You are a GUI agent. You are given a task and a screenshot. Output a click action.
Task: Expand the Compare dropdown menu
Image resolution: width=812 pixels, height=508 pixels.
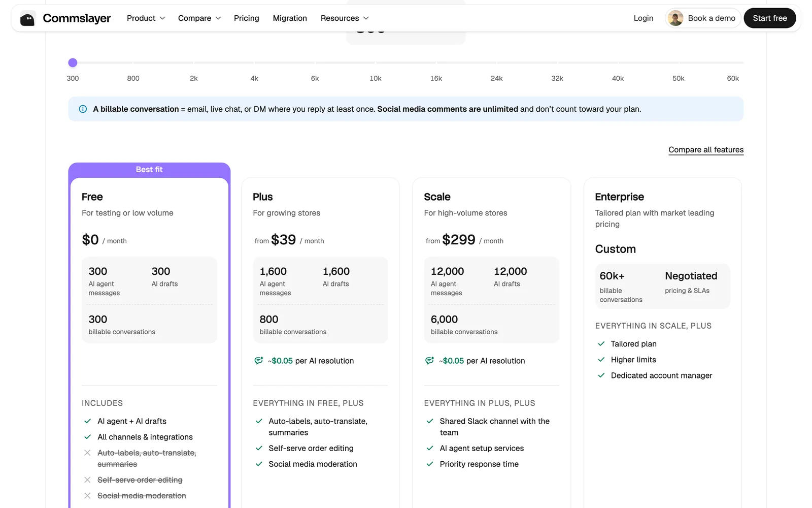click(199, 18)
